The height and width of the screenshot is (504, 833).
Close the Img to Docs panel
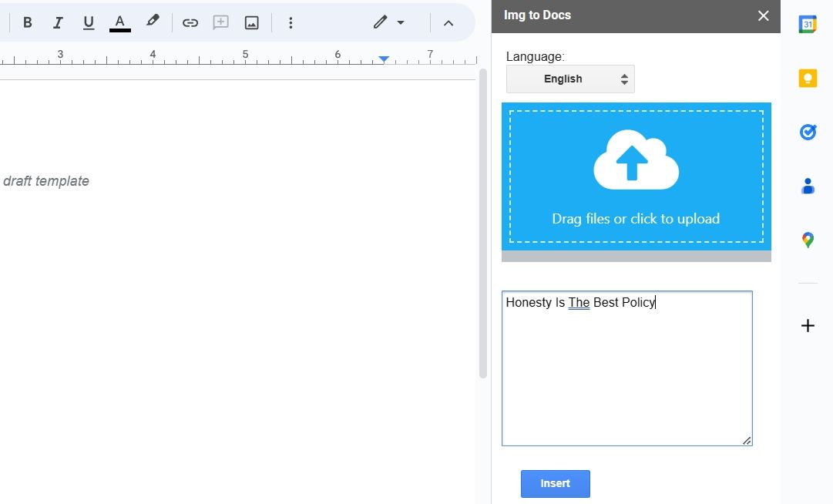[x=764, y=15]
